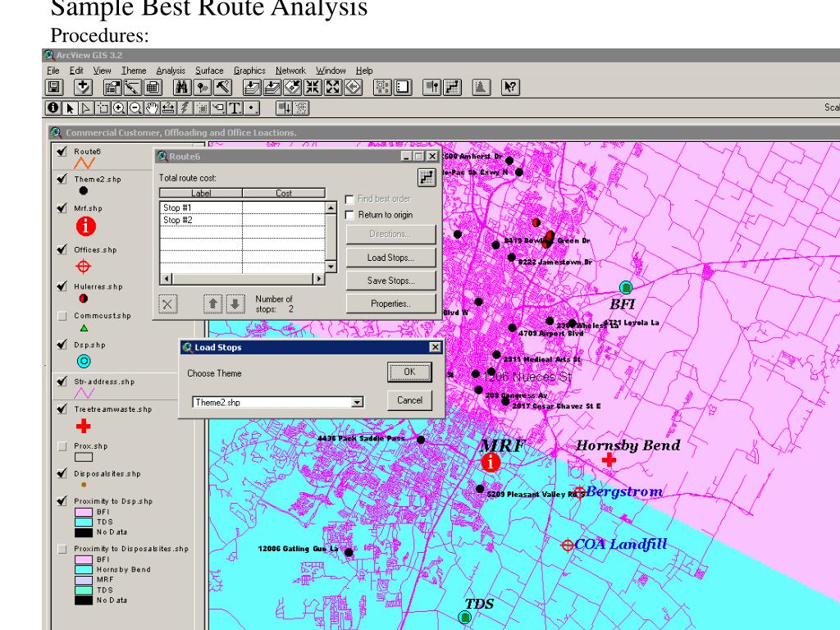The width and height of the screenshot is (840, 630).
Task: Select the Measure tool
Action: (169, 107)
